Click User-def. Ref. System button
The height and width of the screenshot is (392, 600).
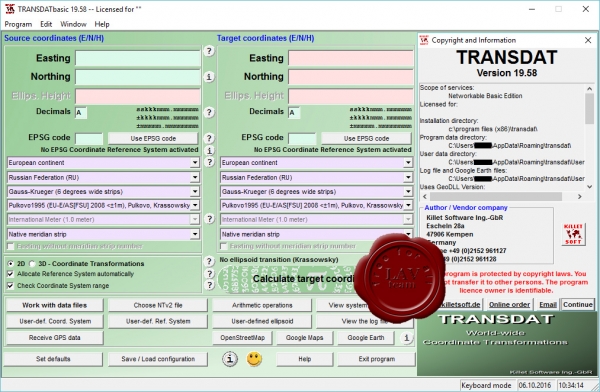click(158, 321)
